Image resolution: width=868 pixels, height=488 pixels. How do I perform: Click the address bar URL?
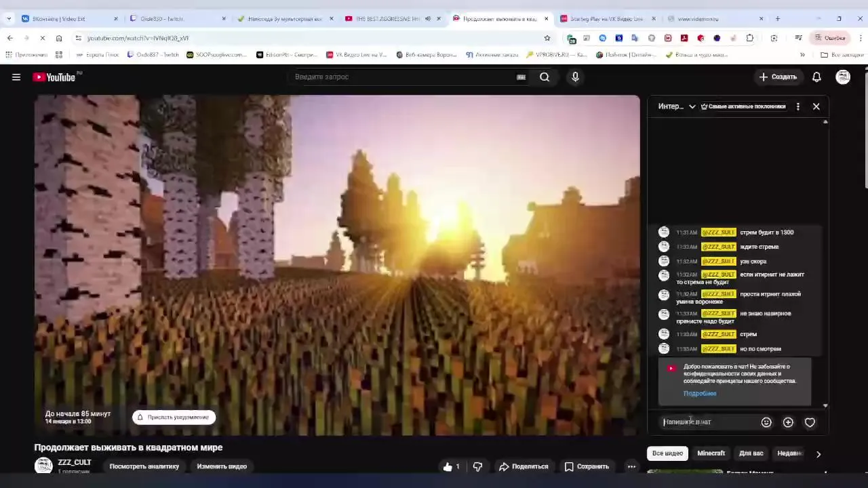[138, 38]
